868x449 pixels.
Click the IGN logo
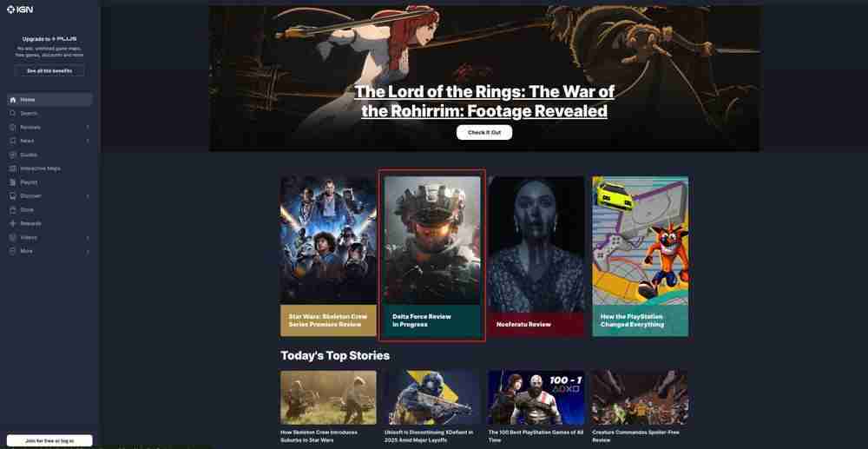pyautogui.click(x=20, y=10)
